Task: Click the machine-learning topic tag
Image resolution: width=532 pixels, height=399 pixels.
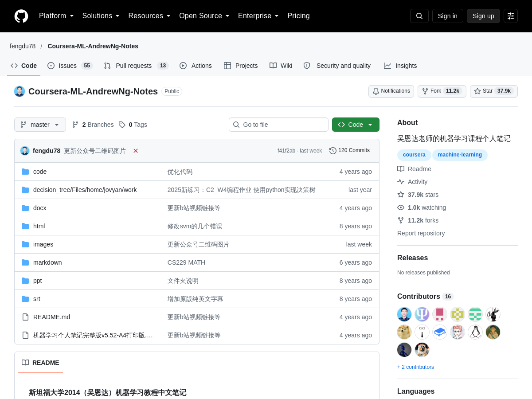Action: click(460, 155)
